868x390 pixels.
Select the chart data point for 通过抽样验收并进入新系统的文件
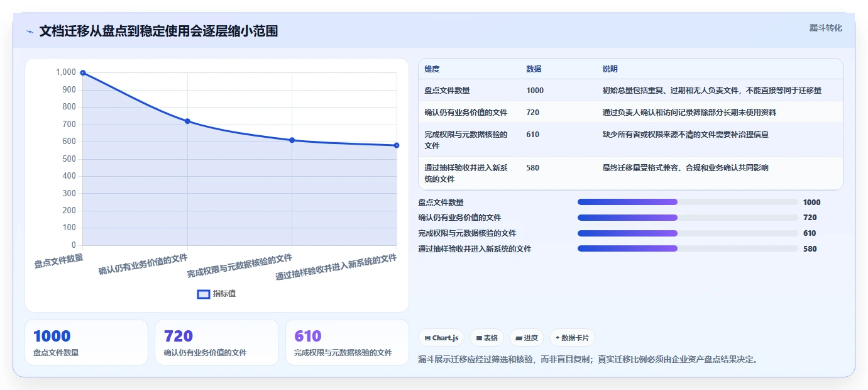pos(397,145)
